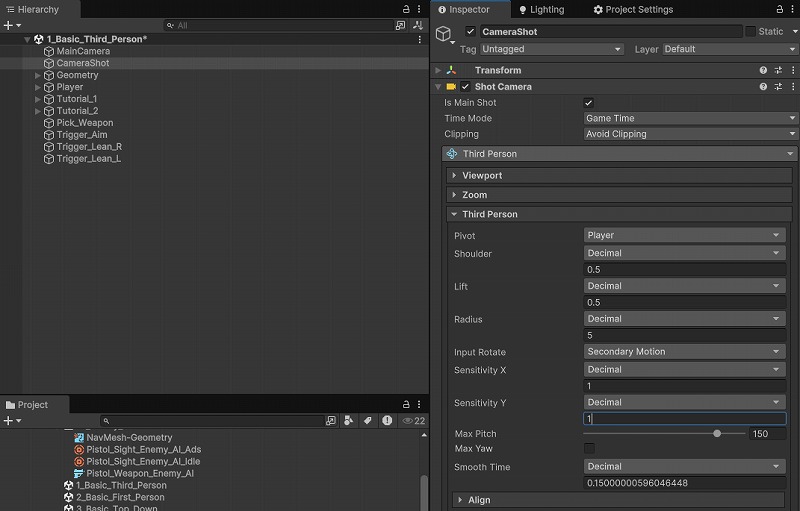Image resolution: width=800 pixels, height=511 pixels.
Task: Switch to the Lighting tab
Action: click(x=541, y=9)
